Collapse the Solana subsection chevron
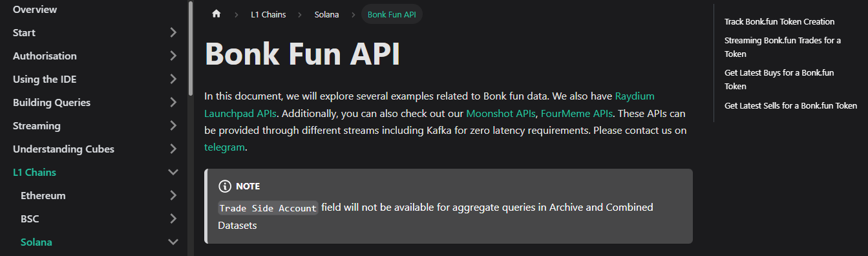Screen dimensions: 868x256 tap(173, 242)
